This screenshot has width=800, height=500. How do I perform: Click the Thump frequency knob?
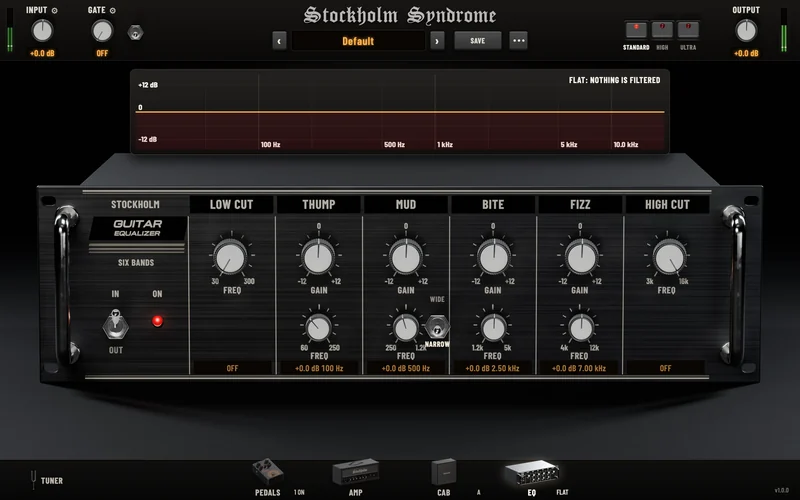[x=319, y=328]
